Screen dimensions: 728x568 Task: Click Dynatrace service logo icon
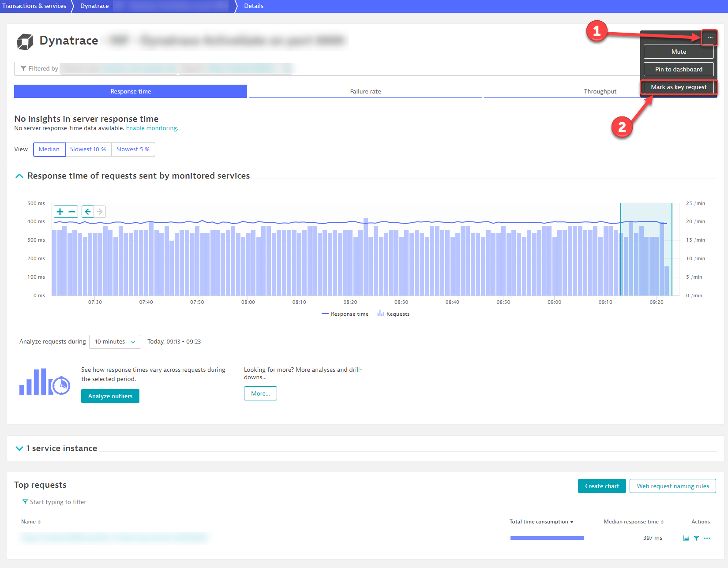tap(25, 41)
